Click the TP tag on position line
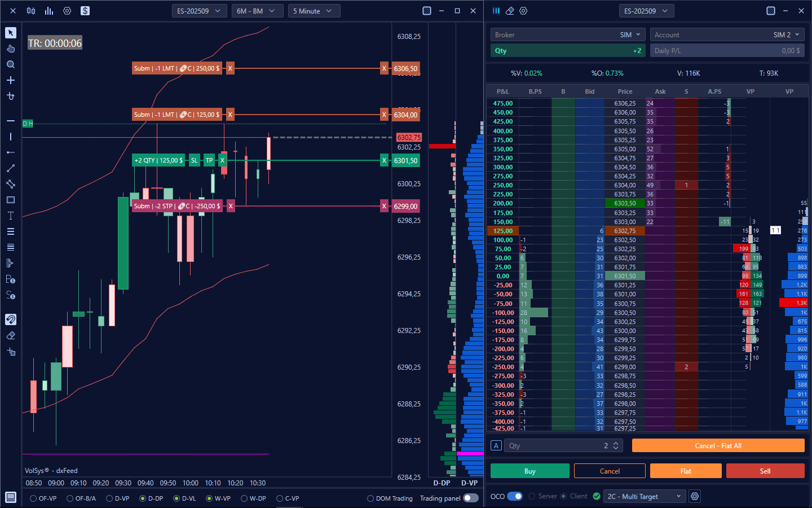812x508 pixels. 209,160
